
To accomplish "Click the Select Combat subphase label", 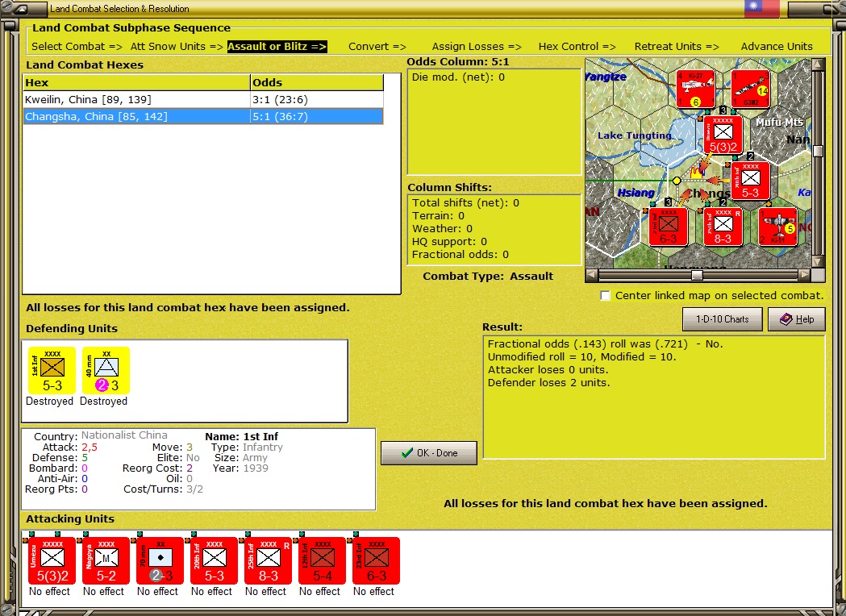I will click(77, 47).
